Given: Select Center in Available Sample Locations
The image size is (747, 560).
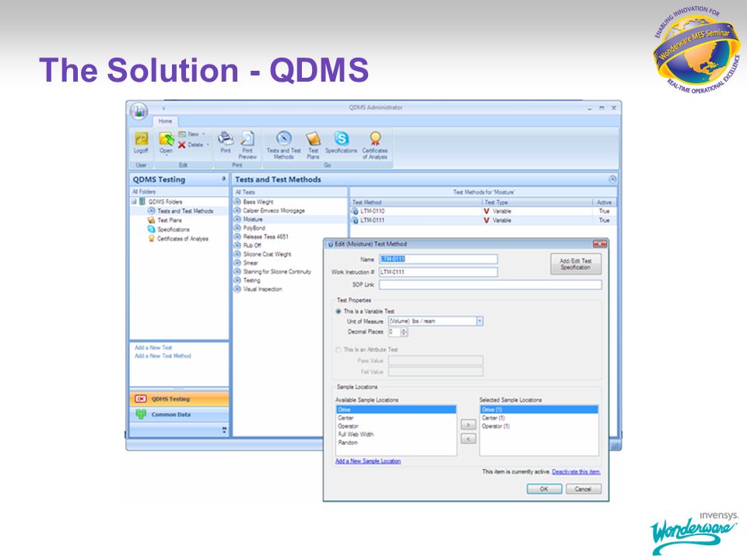Looking at the screenshot, I should [396, 418].
